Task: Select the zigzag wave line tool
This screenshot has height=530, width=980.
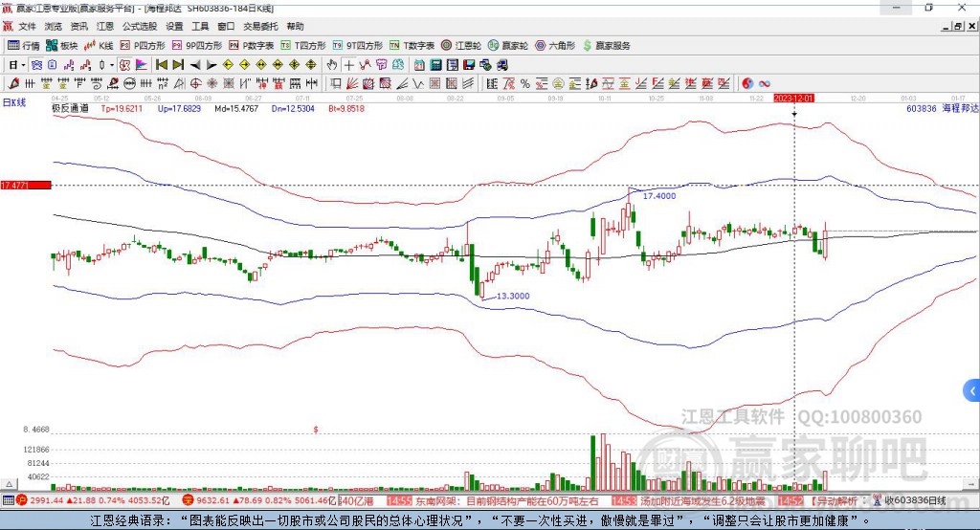Action: 417,84
